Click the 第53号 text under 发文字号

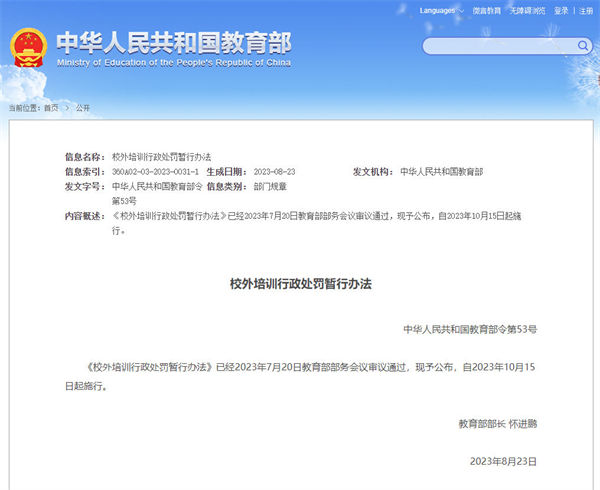(124, 201)
